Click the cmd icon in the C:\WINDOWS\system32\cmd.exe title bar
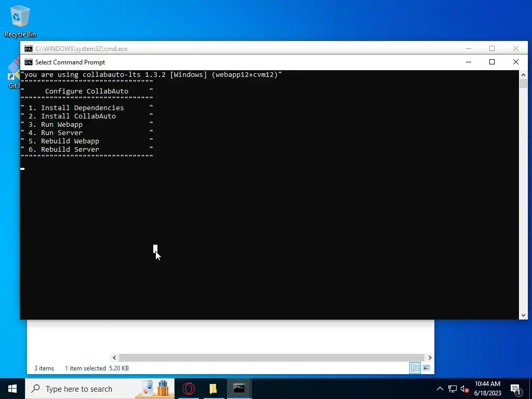The width and height of the screenshot is (532, 399). click(x=29, y=48)
